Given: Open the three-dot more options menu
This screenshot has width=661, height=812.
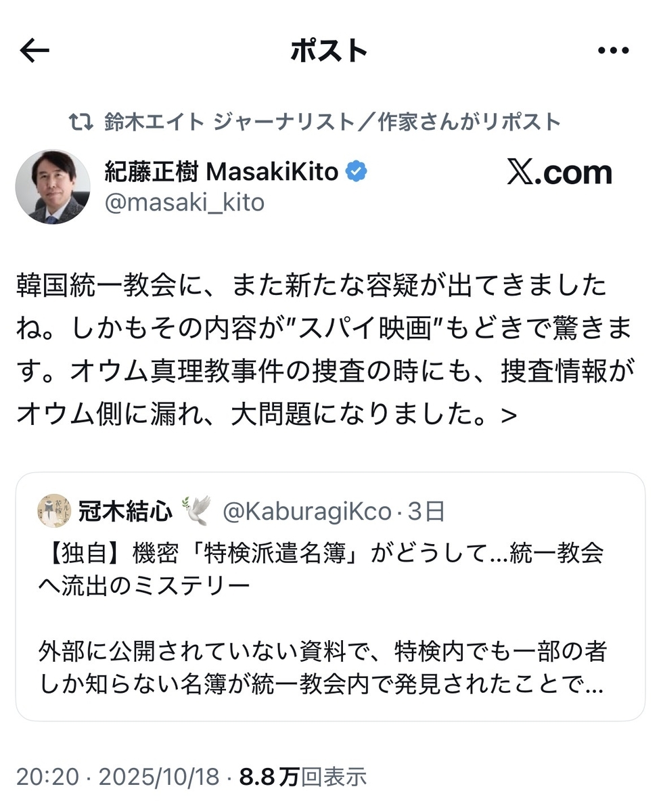Looking at the screenshot, I should coord(614,51).
